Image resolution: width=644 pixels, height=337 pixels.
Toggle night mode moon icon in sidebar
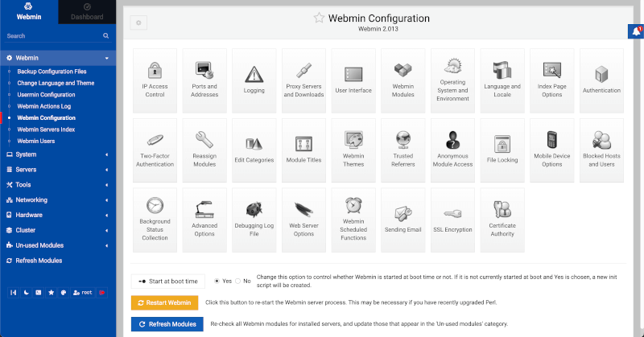pyautogui.click(x=26, y=293)
